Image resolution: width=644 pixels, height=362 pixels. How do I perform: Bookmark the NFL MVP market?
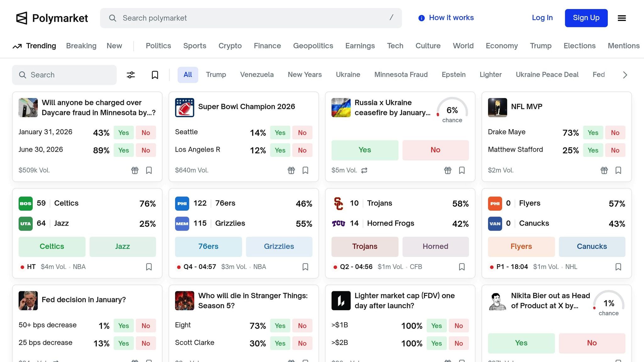pyautogui.click(x=618, y=170)
